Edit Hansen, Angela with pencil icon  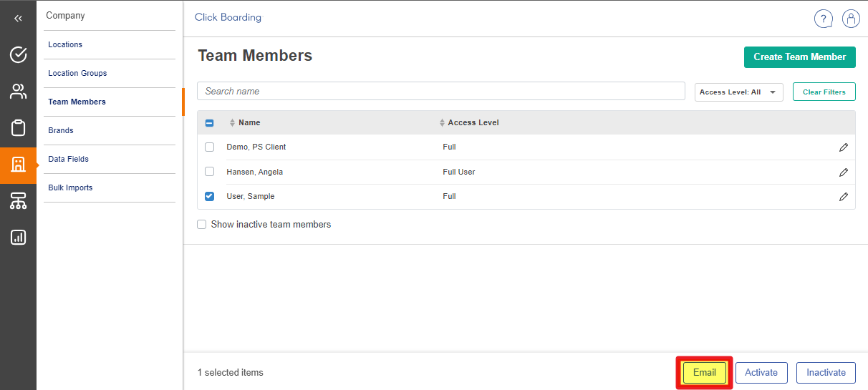[844, 172]
